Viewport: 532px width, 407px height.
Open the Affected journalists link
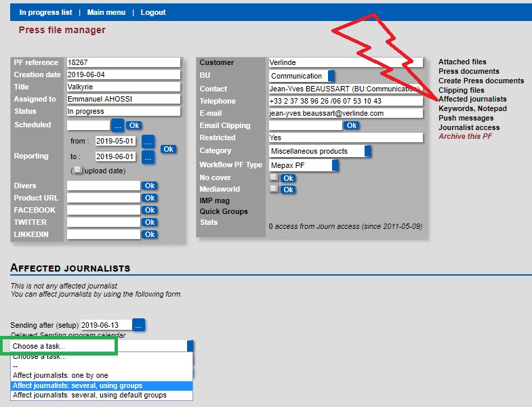[x=472, y=99]
